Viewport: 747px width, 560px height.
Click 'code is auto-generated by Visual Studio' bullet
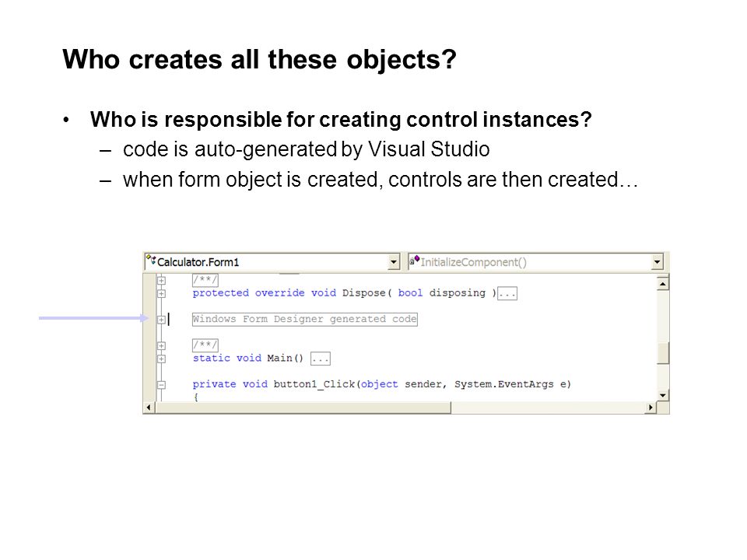(307, 149)
